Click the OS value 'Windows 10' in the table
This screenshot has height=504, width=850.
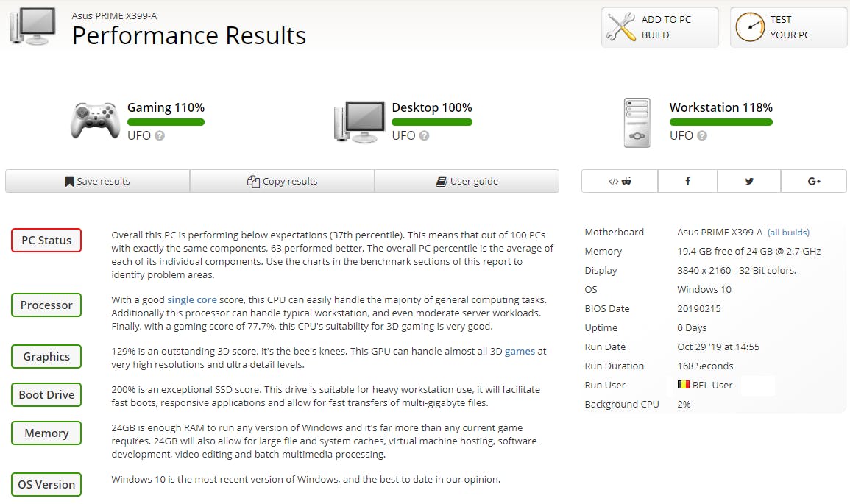[704, 289]
